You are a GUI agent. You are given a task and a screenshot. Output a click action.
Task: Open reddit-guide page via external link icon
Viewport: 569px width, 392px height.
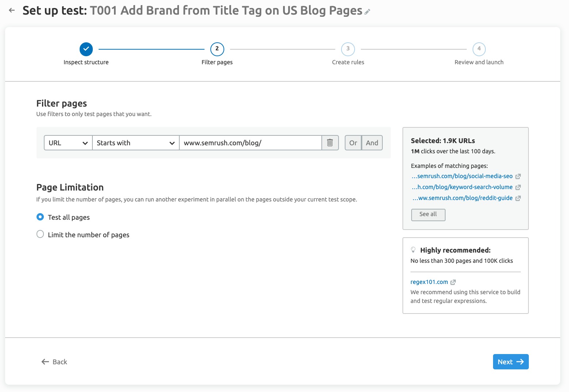tap(518, 198)
